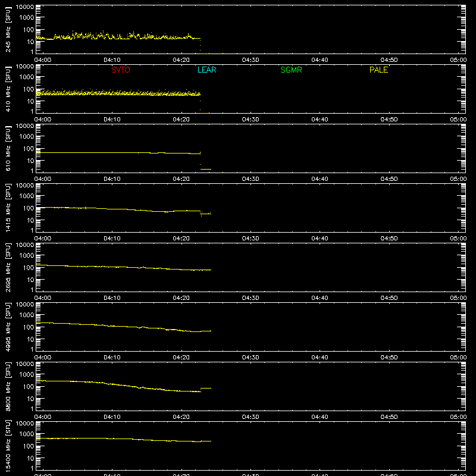Click 05:00 tick label under 1415 MHz plot
The image size is (476, 476).
click(x=458, y=239)
